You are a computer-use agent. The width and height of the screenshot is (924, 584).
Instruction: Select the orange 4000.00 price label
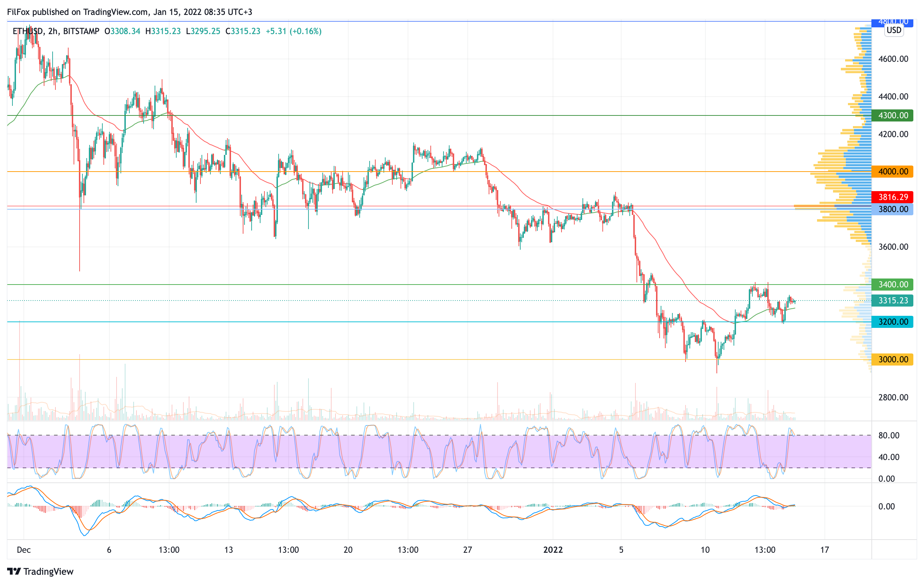tap(892, 172)
